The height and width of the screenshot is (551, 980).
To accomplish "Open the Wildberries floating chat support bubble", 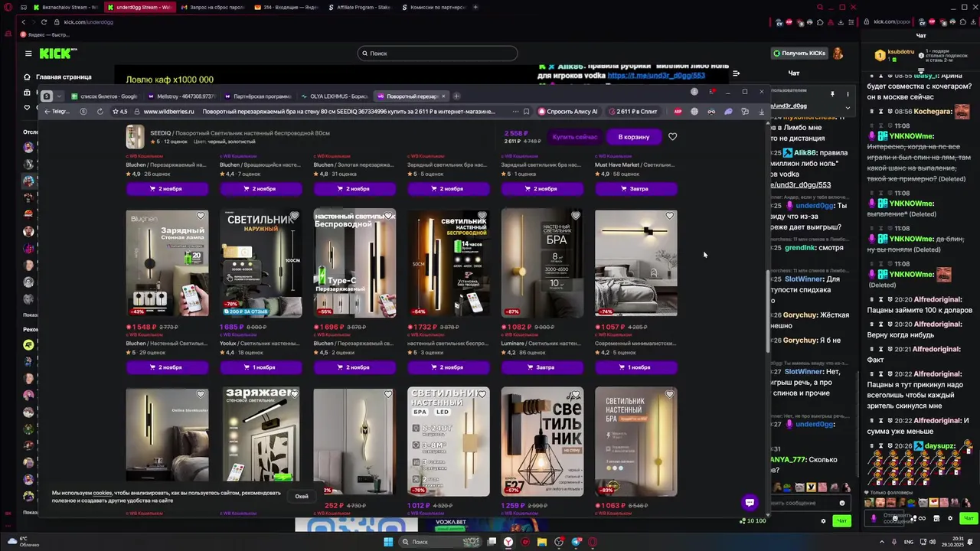I will tap(750, 502).
